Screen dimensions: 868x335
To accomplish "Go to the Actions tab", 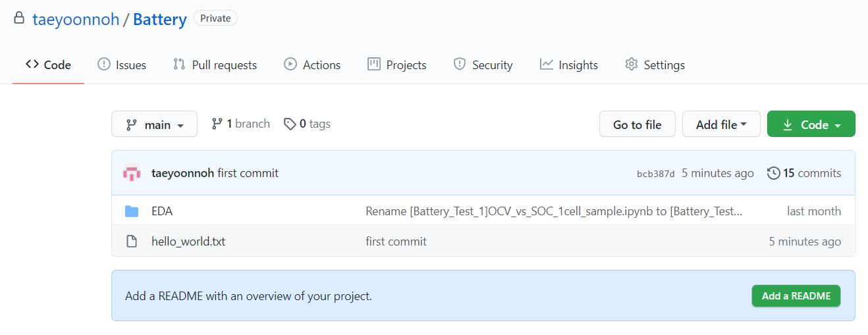I will coord(312,64).
